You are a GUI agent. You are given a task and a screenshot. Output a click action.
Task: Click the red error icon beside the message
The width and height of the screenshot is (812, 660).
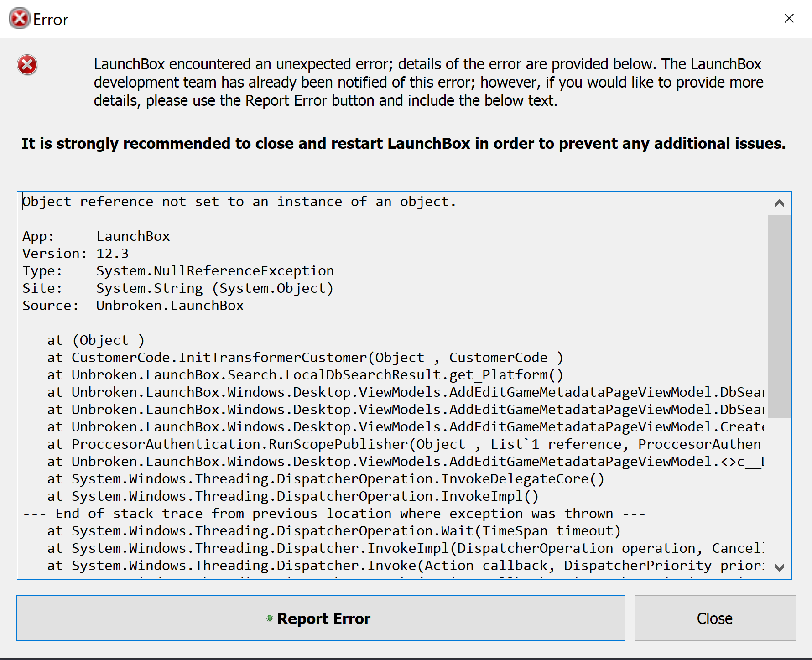tap(27, 65)
